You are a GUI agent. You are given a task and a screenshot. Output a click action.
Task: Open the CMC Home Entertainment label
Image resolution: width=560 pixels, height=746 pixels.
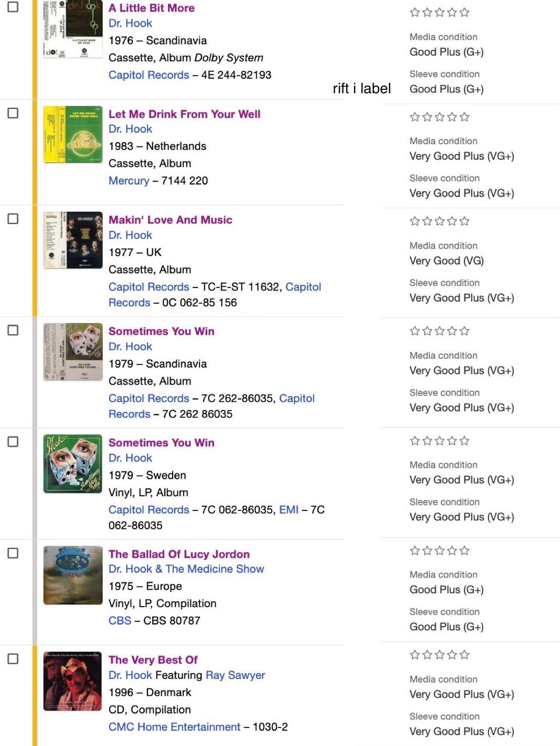(x=174, y=727)
